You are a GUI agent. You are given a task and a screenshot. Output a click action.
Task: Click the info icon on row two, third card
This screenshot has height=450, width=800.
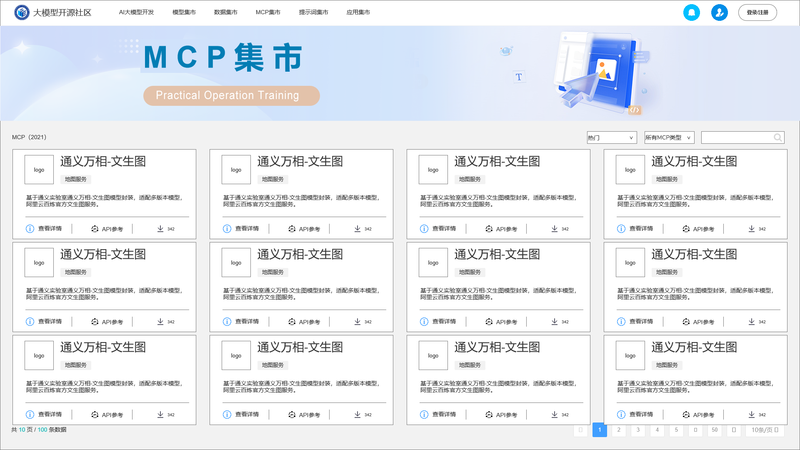[424, 321]
